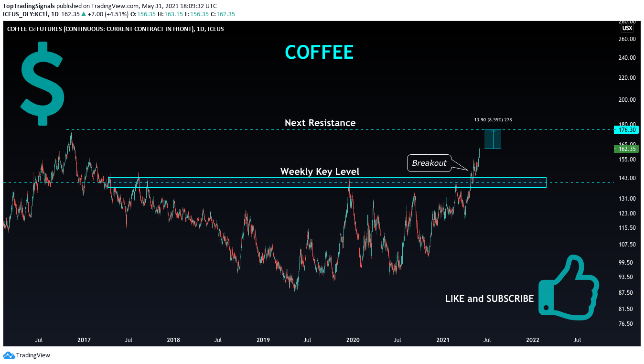
Task: Click the 2017 label on time axis
Action: (84, 340)
